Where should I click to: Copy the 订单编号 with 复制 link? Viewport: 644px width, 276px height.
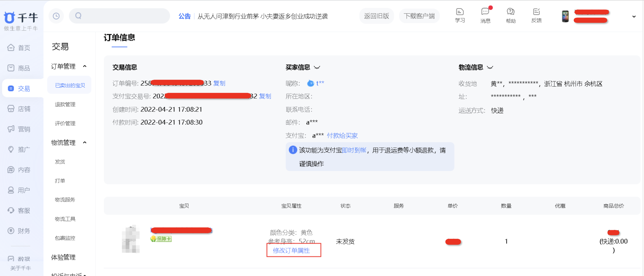pyautogui.click(x=219, y=83)
